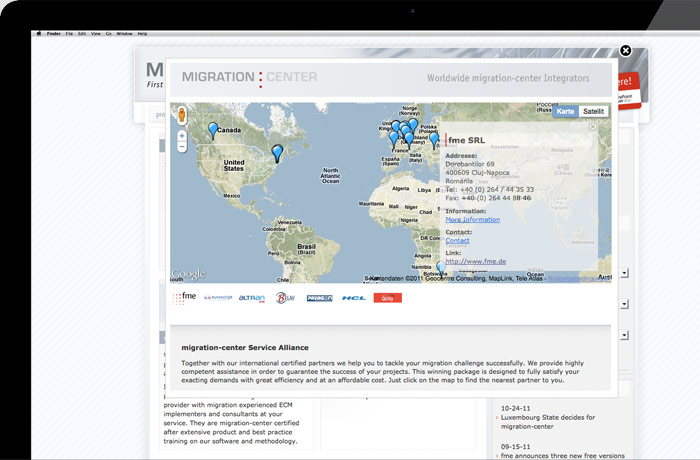Viewport: 700px width, 460px height.
Task: Select the blue map marker in Canada
Action: [213, 130]
